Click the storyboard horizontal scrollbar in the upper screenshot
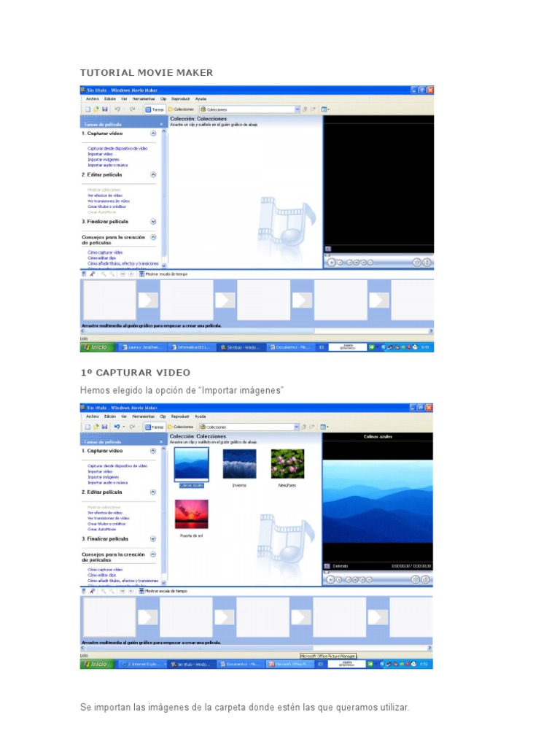Screen dimensions: 560x747 point(257,330)
